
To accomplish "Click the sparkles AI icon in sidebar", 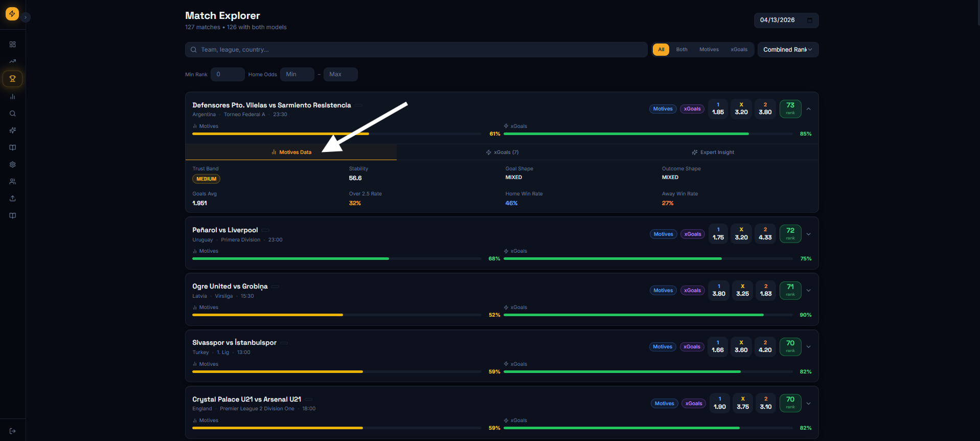I will tap(13, 130).
